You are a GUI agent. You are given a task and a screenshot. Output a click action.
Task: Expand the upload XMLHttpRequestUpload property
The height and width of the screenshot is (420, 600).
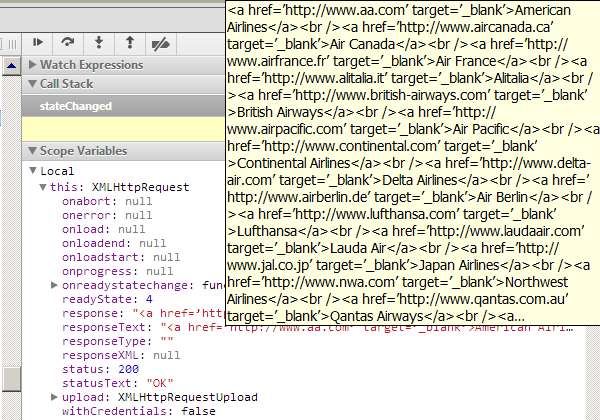[54, 397]
